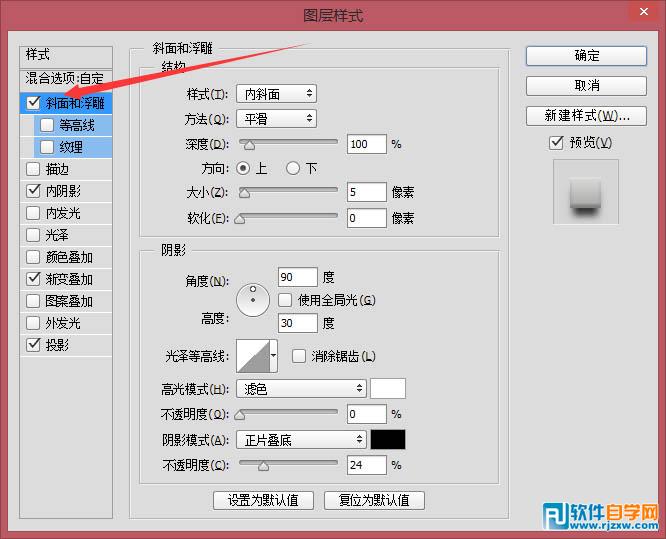Click the 大小(Z) slider handle
Screen dimensions: 666x539
pyautogui.click(x=244, y=193)
